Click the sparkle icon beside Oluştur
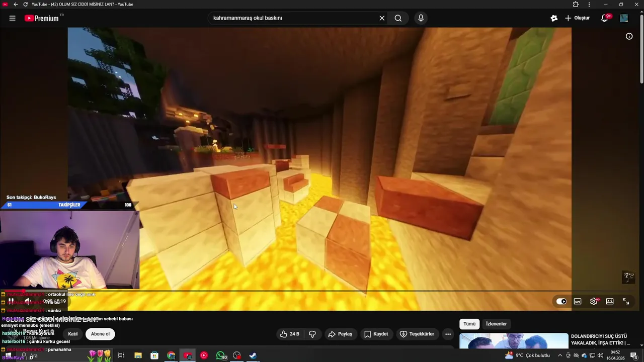644x362 pixels. (x=554, y=18)
